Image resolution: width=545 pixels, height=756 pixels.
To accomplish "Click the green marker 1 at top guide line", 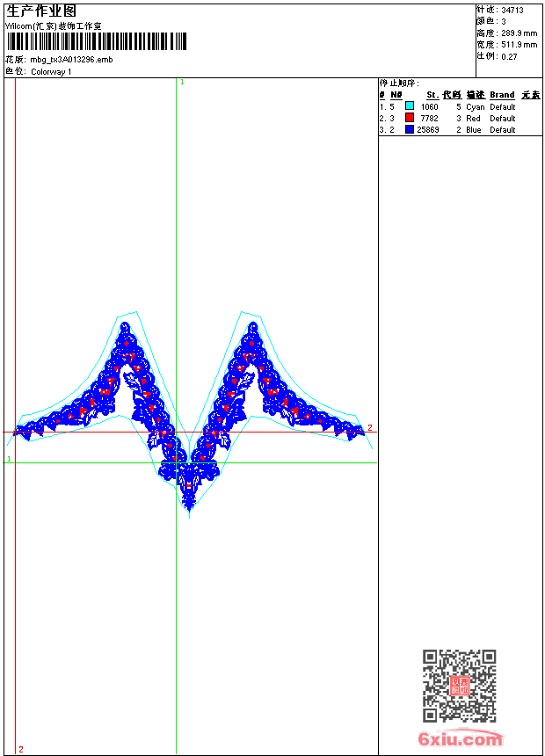I will pos(182,82).
